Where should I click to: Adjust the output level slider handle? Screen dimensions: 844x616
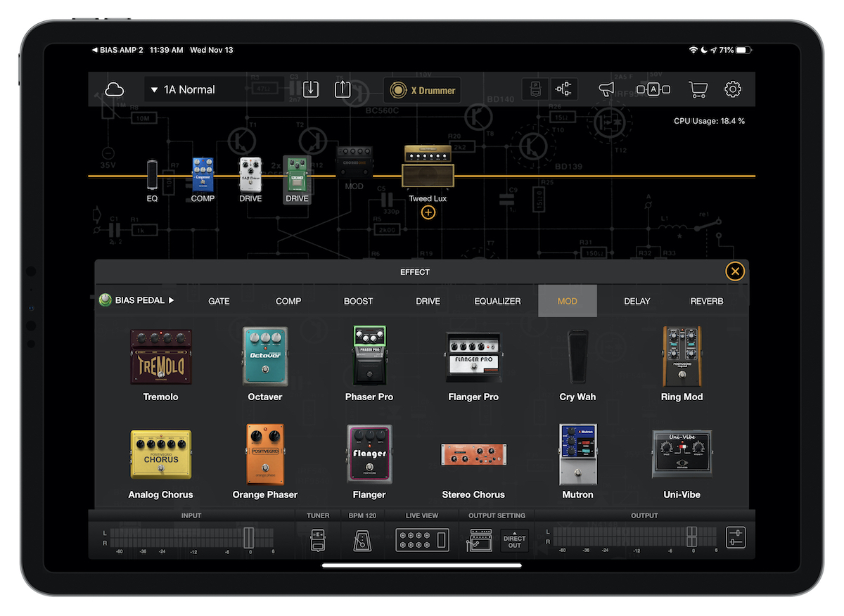[x=691, y=538]
